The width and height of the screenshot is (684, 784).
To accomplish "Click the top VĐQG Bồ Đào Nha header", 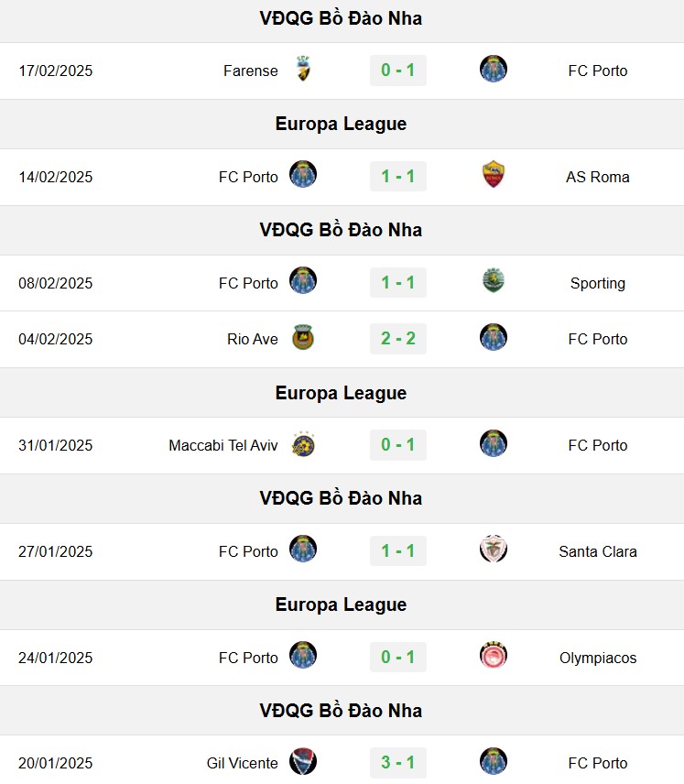I will click(x=341, y=18).
